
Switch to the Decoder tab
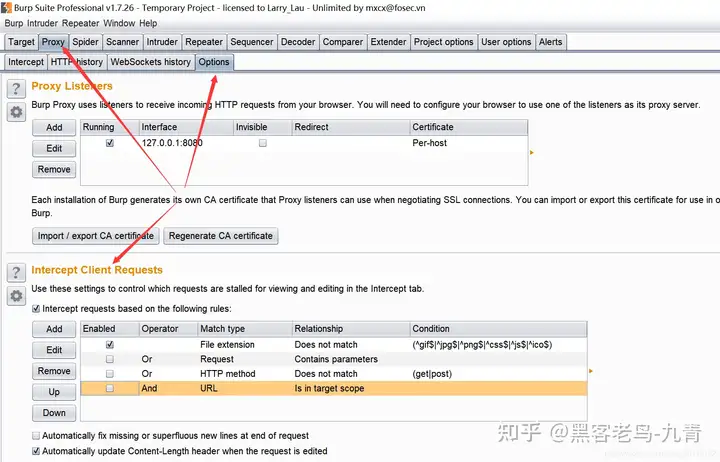tap(298, 42)
